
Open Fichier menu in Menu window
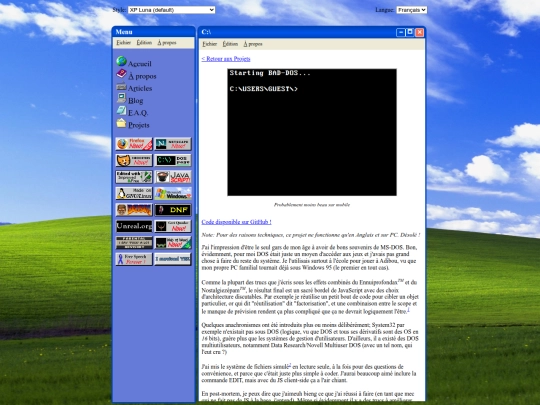click(124, 43)
